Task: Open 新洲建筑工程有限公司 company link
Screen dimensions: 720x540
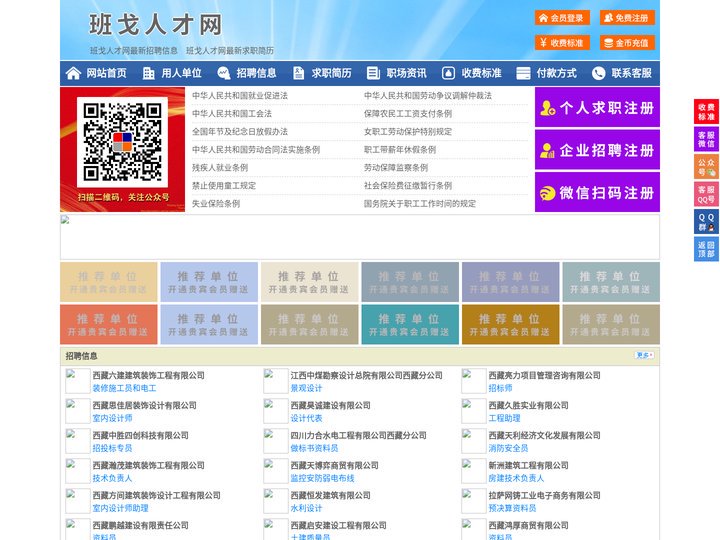Action: point(528,465)
